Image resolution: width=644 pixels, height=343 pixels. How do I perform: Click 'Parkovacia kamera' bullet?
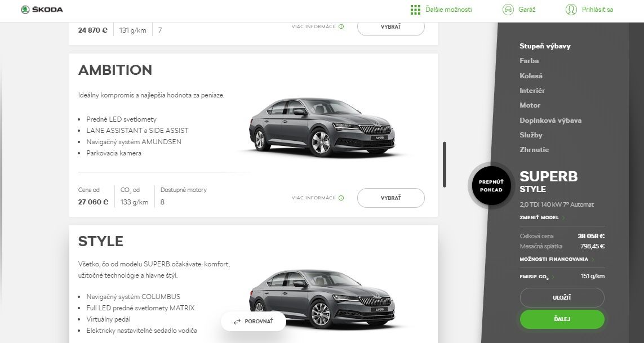point(114,153)
